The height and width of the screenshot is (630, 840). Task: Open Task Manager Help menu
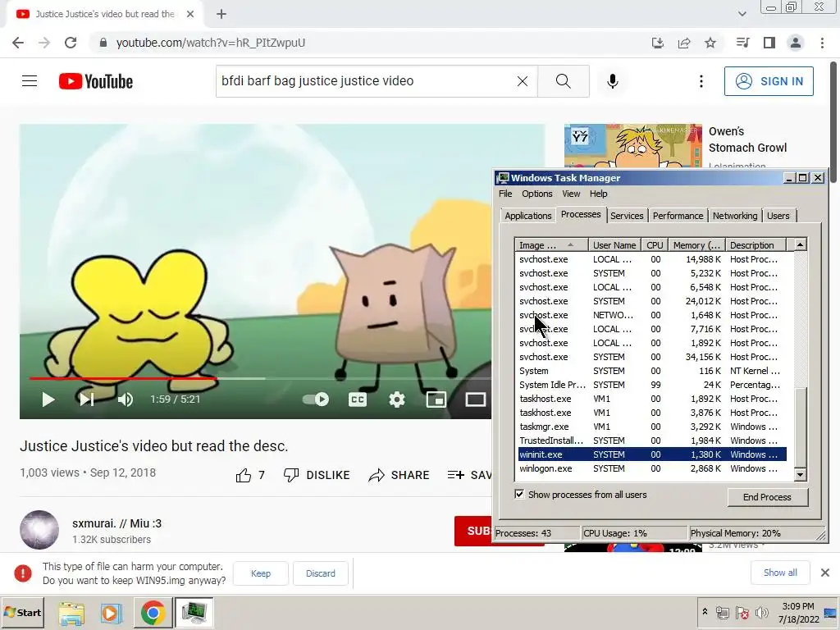click(x=598, y=194)
